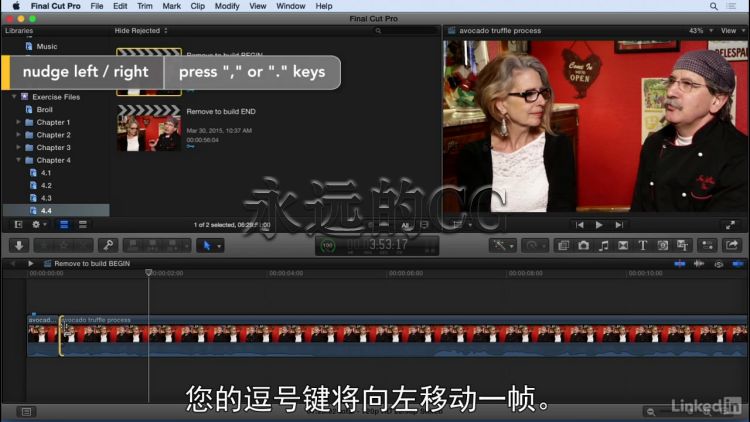Viewport: 750px width, 422px height.
Task: Show the Generators browser
Action: point(662,245)
